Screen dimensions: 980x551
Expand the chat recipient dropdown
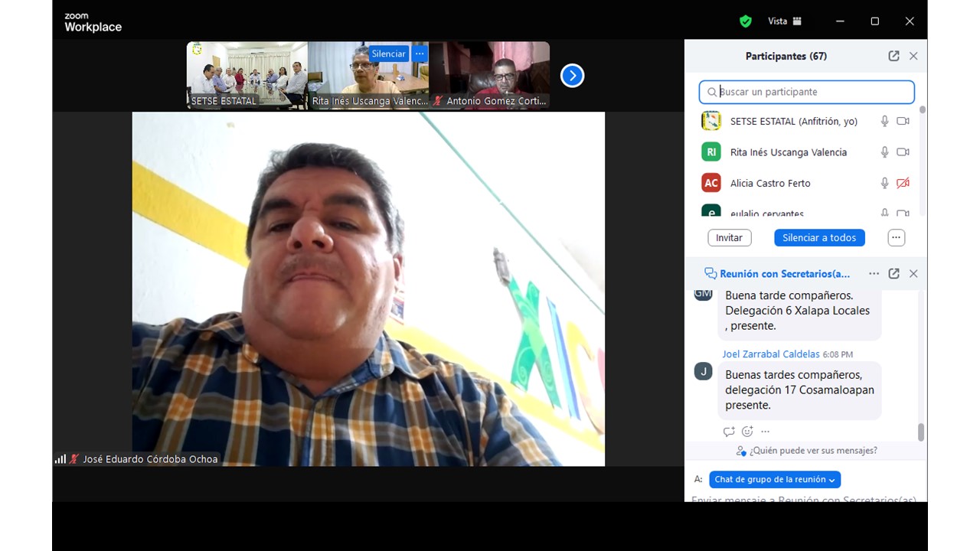[775, 480]
